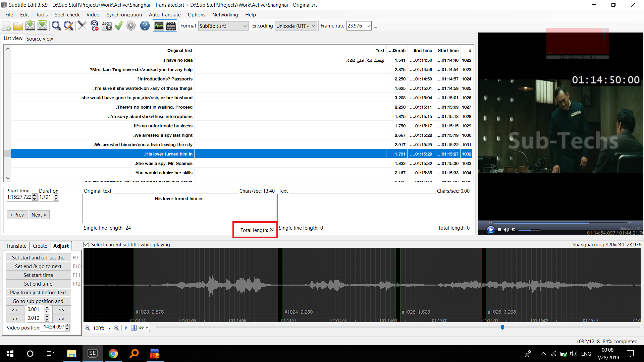
Task: Open Settings gear icon in toolbar
Action: (x=131, y=26)
